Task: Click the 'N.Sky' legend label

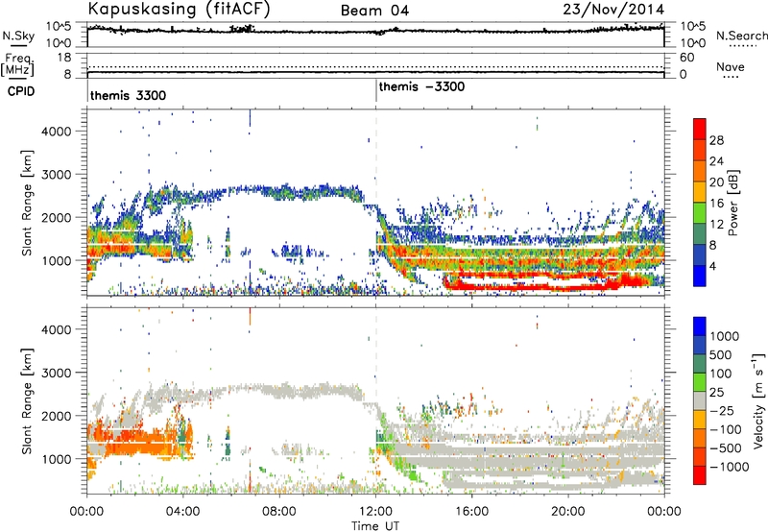Action: (x=18, y=36)
